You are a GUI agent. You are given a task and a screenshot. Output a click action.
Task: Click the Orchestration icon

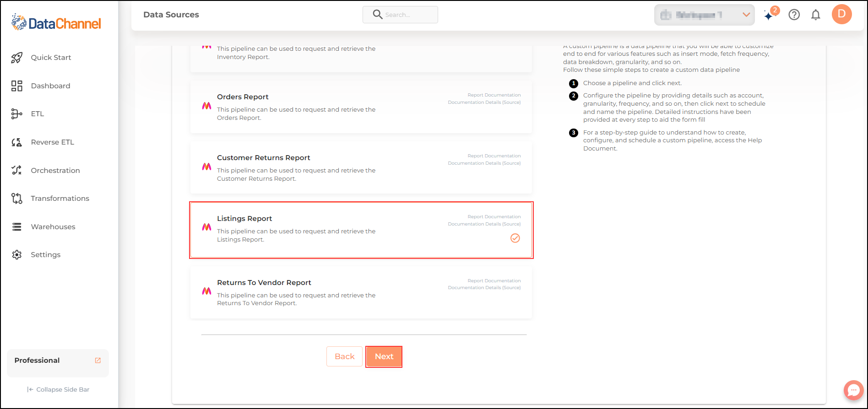pos(17,170)
